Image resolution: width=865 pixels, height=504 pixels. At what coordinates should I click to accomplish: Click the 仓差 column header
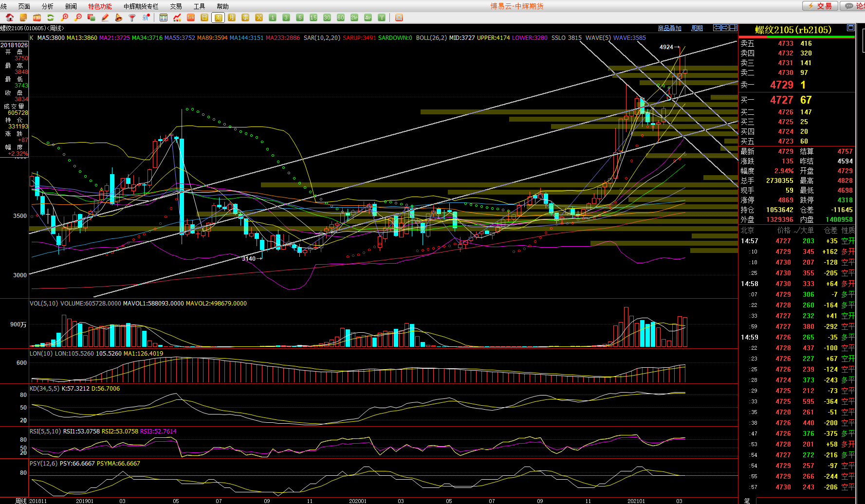pos(830,230)
